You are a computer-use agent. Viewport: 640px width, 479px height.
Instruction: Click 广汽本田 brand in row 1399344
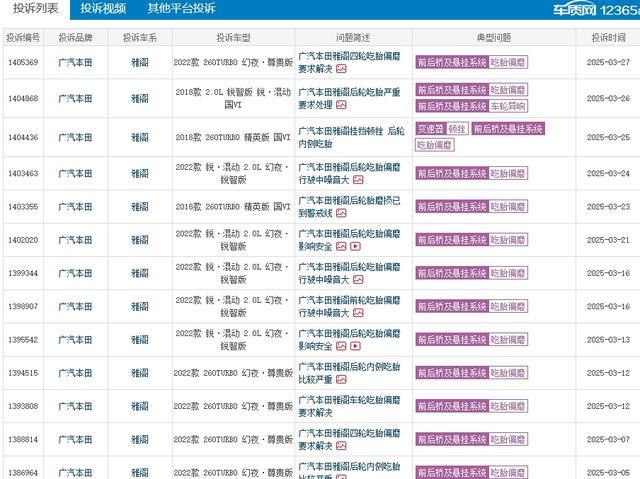point(76,273)
